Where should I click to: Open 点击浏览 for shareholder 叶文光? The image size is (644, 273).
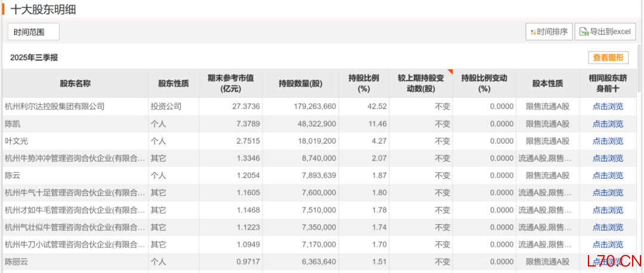click(608, 141)
